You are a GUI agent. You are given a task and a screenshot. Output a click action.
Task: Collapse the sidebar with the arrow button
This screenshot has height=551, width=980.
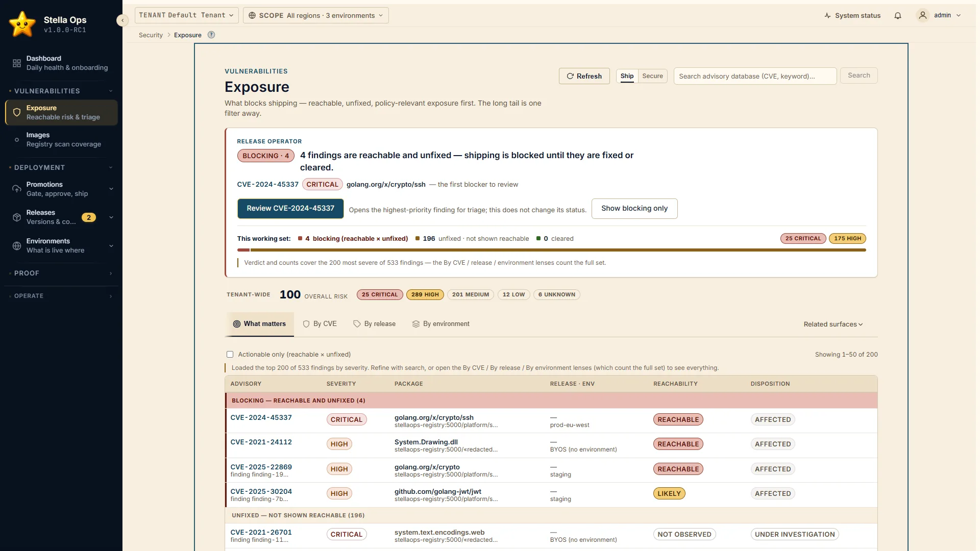pyautogui.click(x=122, y=20)
